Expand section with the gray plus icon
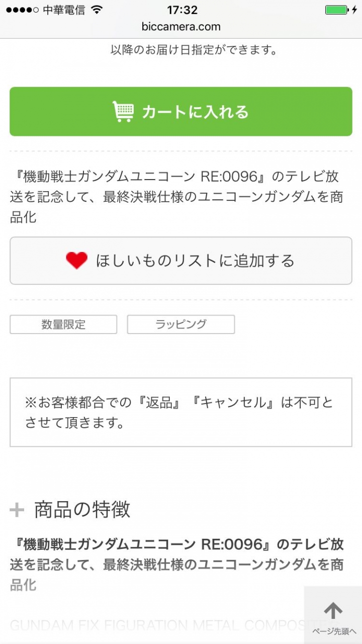This screenshot has width=362, height=644. pyautogui.click(x=17, y=510)
